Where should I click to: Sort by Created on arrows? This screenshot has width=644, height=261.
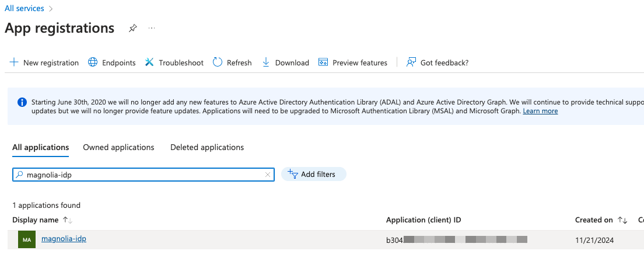click(622, 220)
